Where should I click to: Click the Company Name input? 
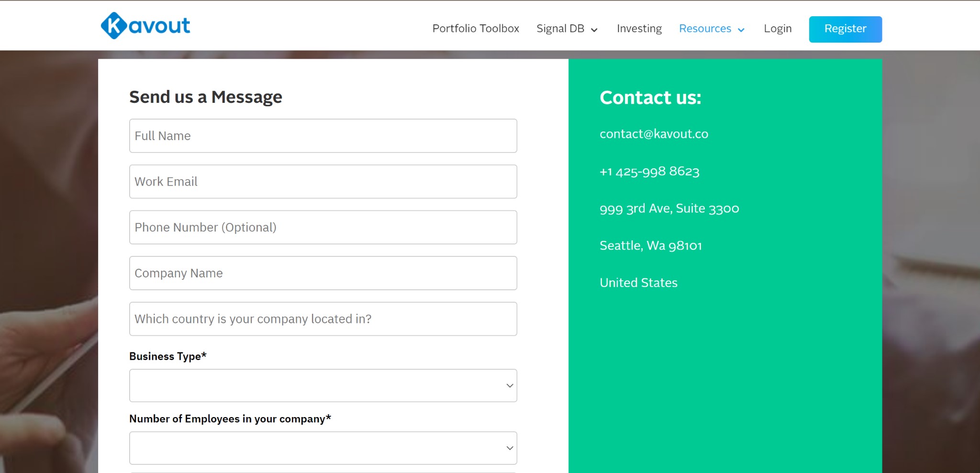click(323, 273)
